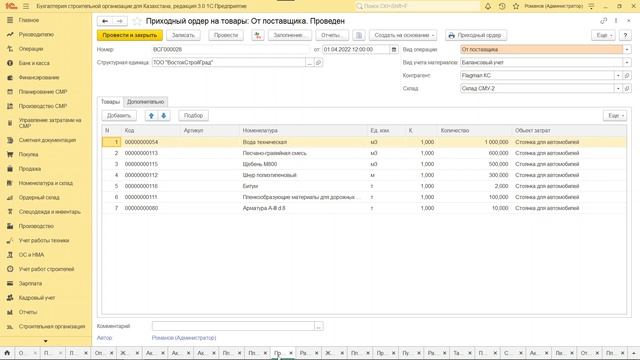Select row Арматура A-III d.8
Image resolution: width=640 pixels, height=360 pixels.
click(364, 208)
